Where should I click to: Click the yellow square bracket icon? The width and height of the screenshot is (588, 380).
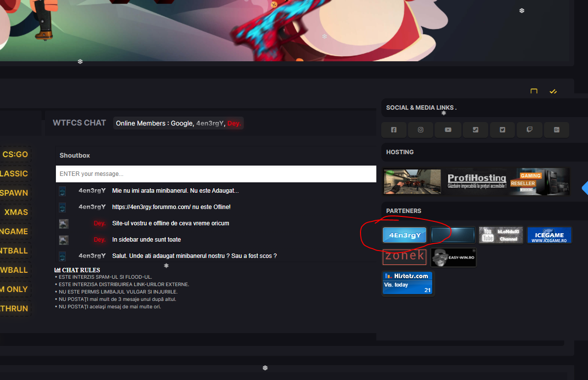click(534, 91)
